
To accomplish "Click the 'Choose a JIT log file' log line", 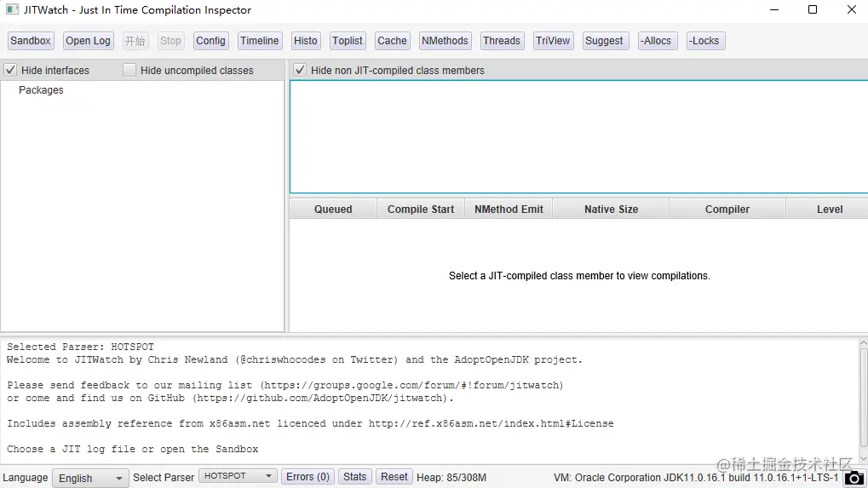I will (x=132, y=449).
